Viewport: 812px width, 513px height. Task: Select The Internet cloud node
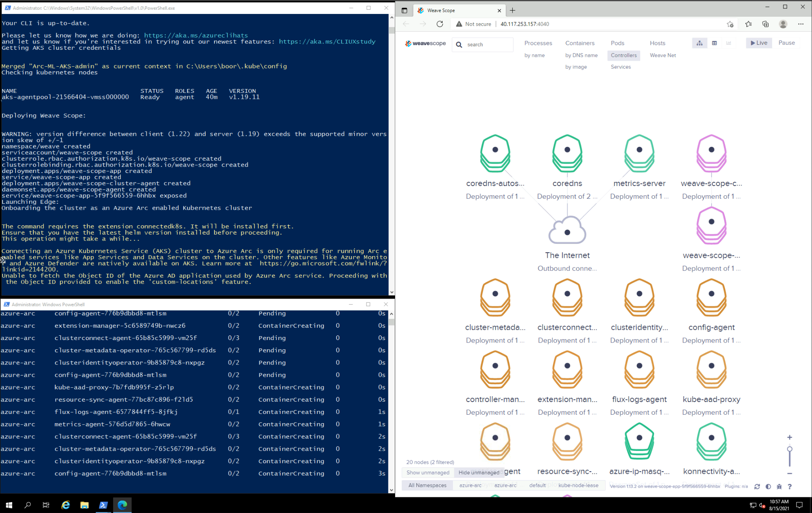tap(567, 230)
